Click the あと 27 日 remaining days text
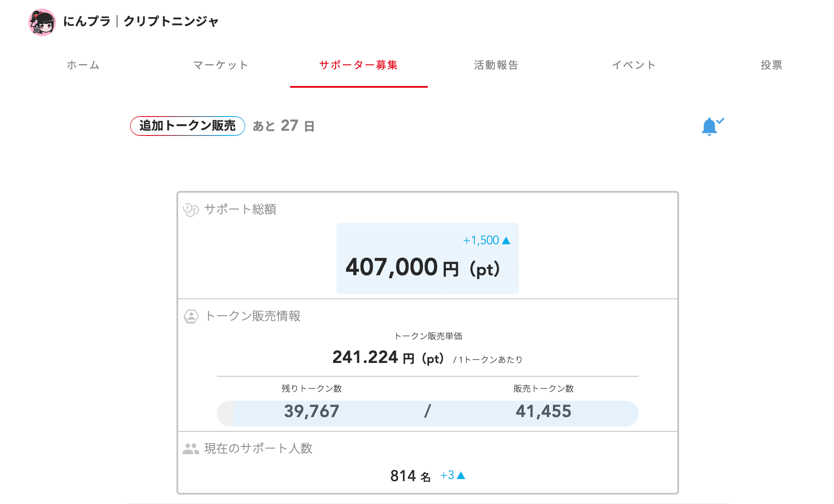The image size is (834, 504). (284, 126)
